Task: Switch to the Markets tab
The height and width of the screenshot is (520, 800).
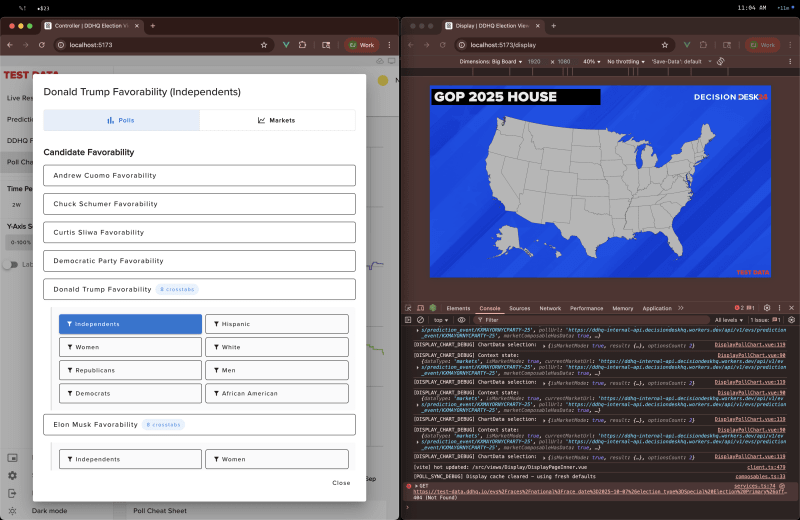Action: [277, 120]
